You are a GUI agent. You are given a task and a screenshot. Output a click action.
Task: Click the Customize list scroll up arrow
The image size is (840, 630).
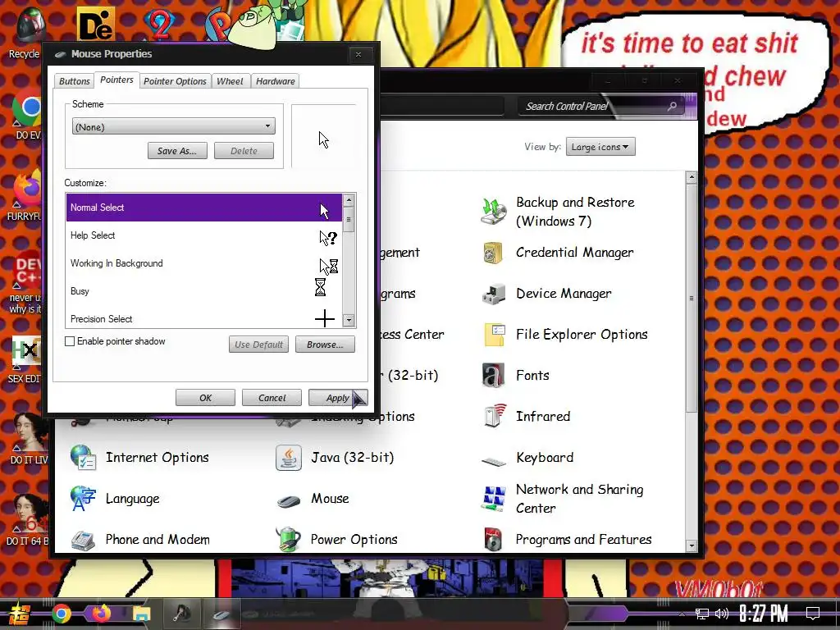click(349, 200)
